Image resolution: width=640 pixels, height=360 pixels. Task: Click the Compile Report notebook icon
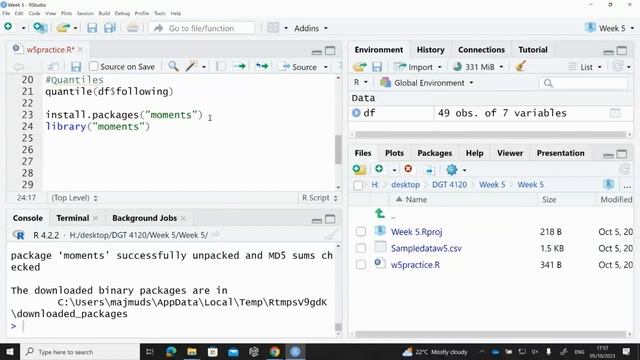point(220,67)
